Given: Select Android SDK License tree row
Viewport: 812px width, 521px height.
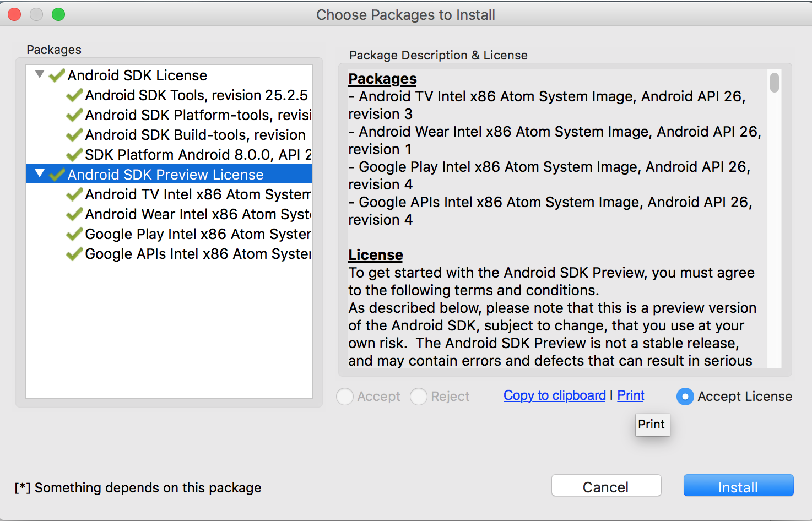Looking at the screenshot, I should point(169,75).
